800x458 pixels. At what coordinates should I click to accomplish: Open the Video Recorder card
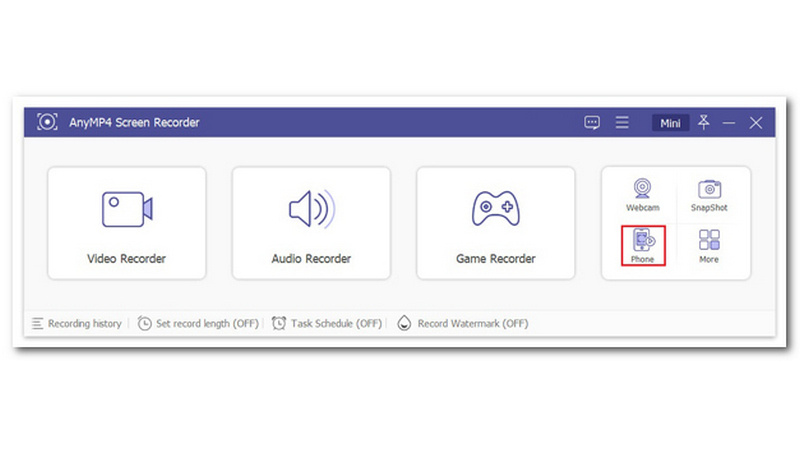127,223
